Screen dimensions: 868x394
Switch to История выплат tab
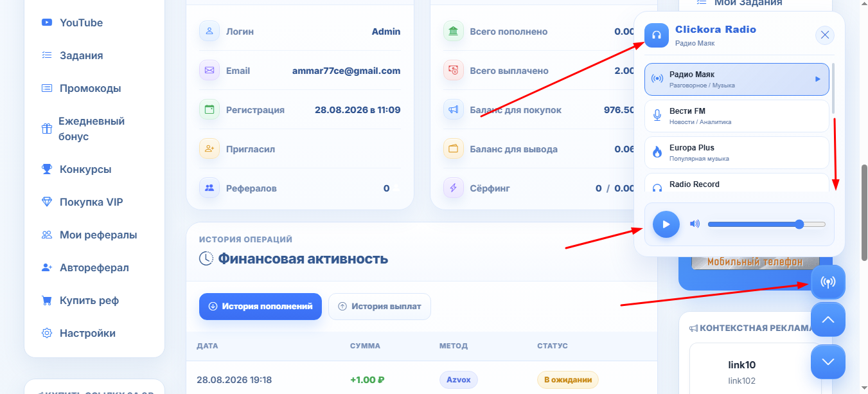tap(380, 307)
